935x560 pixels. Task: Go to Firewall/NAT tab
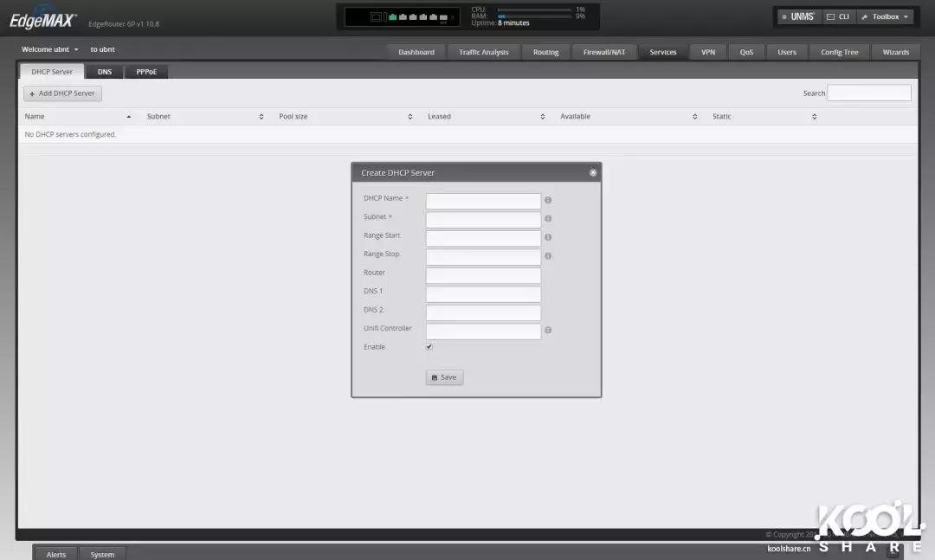point(604,52)
